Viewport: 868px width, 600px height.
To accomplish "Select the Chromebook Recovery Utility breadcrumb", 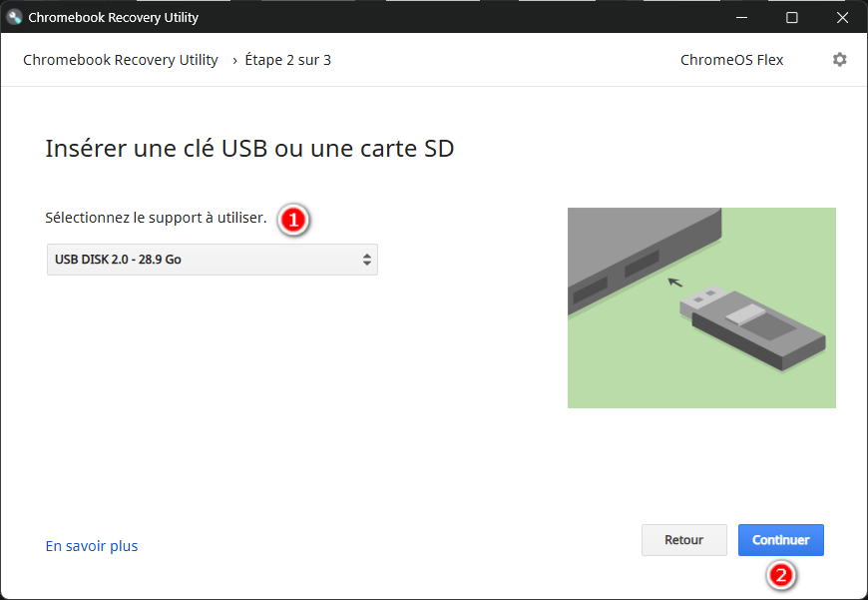I will click(x=121, y=60).
